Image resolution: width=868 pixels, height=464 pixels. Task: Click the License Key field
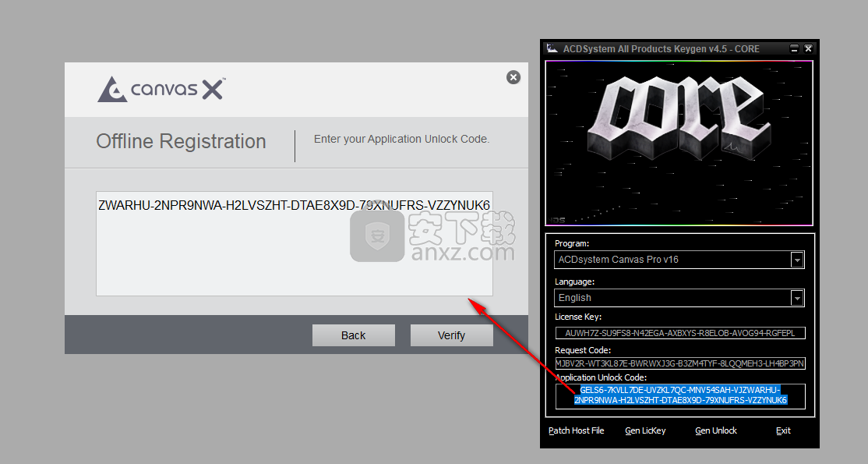679,333
